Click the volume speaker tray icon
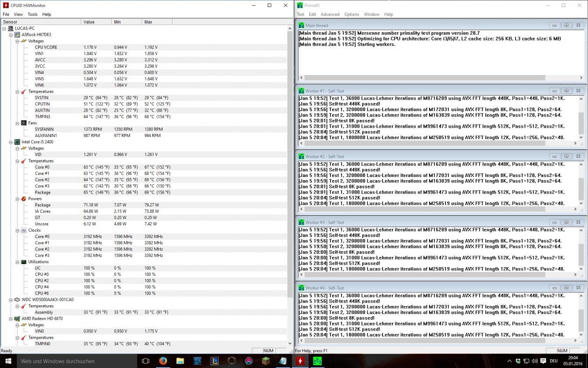Viewport: 588px width, 368px height. tap(534, 361)
